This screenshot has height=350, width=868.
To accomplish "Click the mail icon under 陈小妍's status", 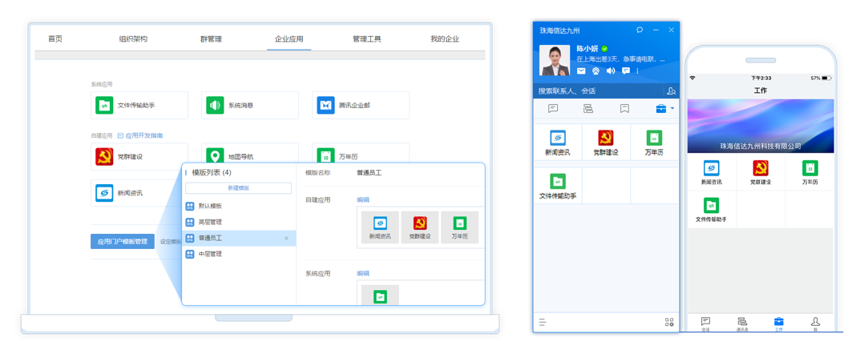I will click(581, 71).
